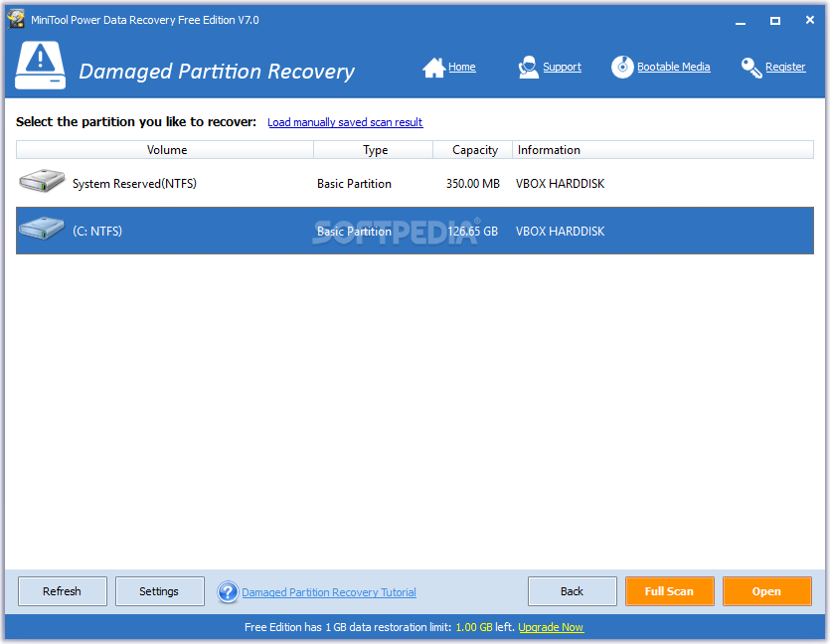Screen dimensions: 830x644
Task: Open the Register link
Action: click(x=785, y=68)
